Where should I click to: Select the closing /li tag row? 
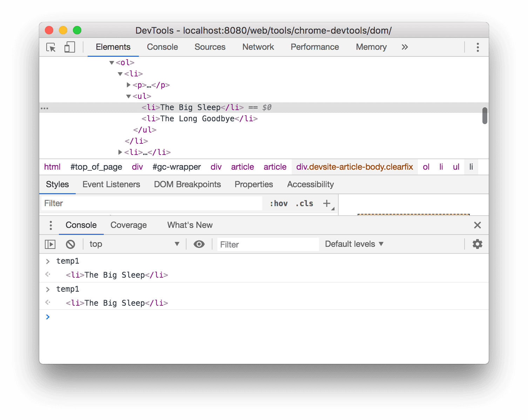(x=136, y=141)
